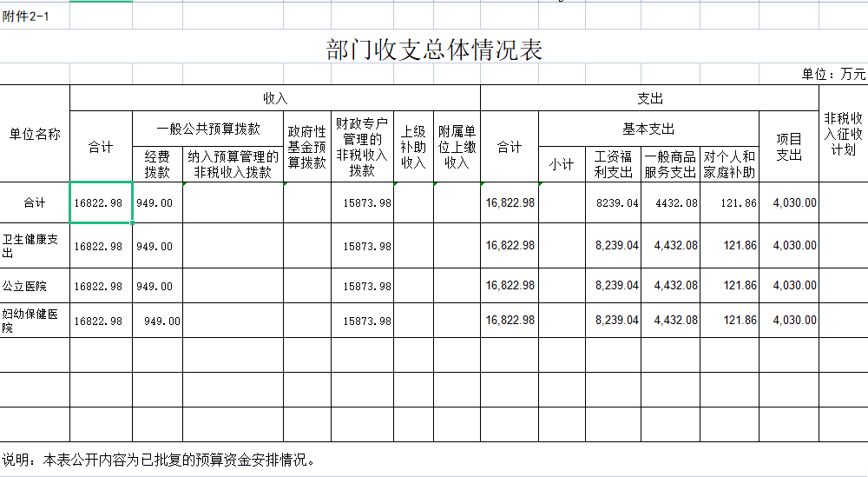Select the 卫生健康支出 row label
868x477 pixels.
tap(35, 246)
